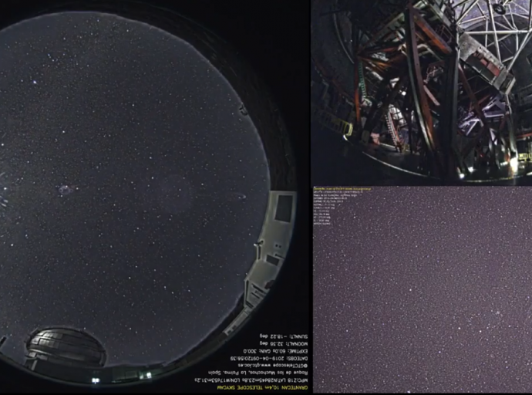Click the telescope dome in sky camera view
The image size is (532, 395).
(66, 347)
